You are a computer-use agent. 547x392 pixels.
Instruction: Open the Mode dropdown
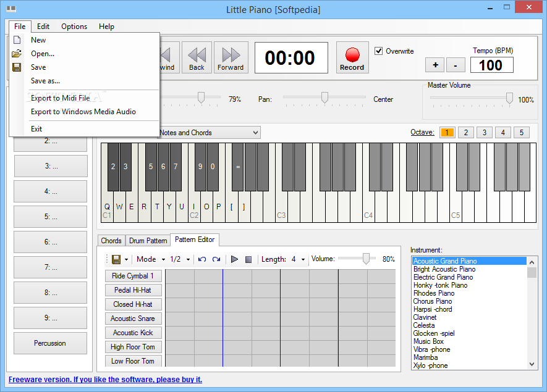(x=151, y=259)
